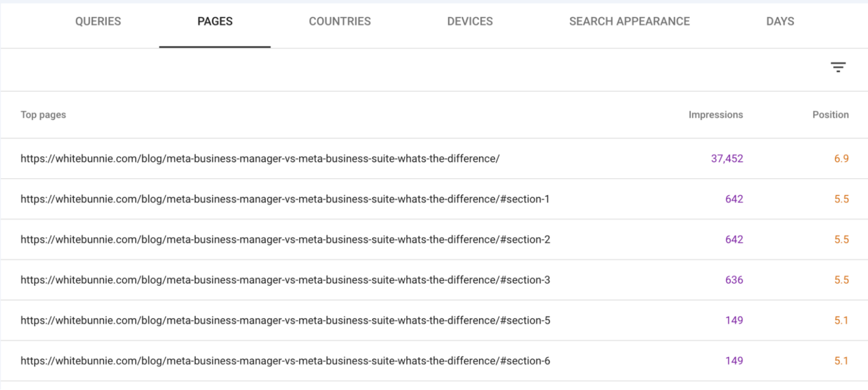Select the URL ending in #section-2
The width and height of the screenshot is (868, 390).
[285, 240]
